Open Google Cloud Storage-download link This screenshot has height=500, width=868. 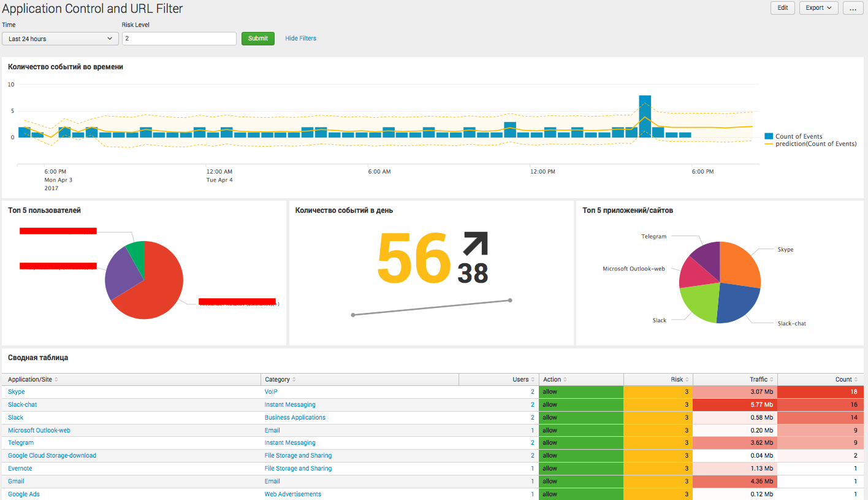[x=52, y=456]
